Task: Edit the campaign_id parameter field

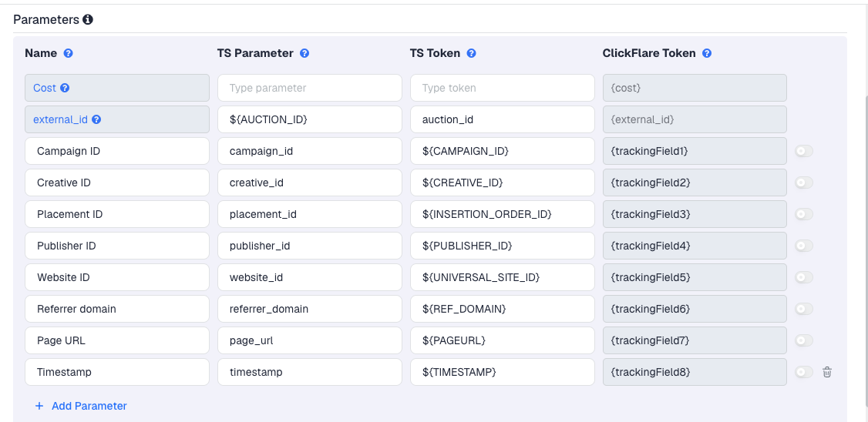Action: click(309, 151)
